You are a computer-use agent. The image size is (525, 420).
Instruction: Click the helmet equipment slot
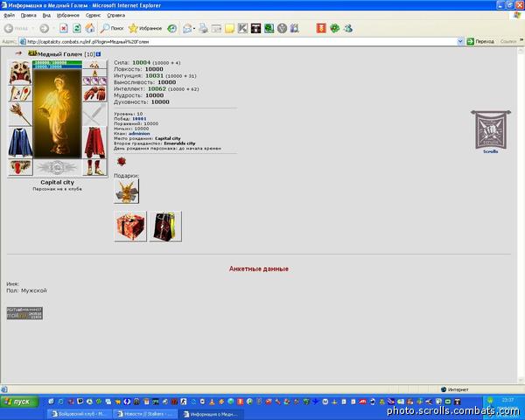point(20,73)
